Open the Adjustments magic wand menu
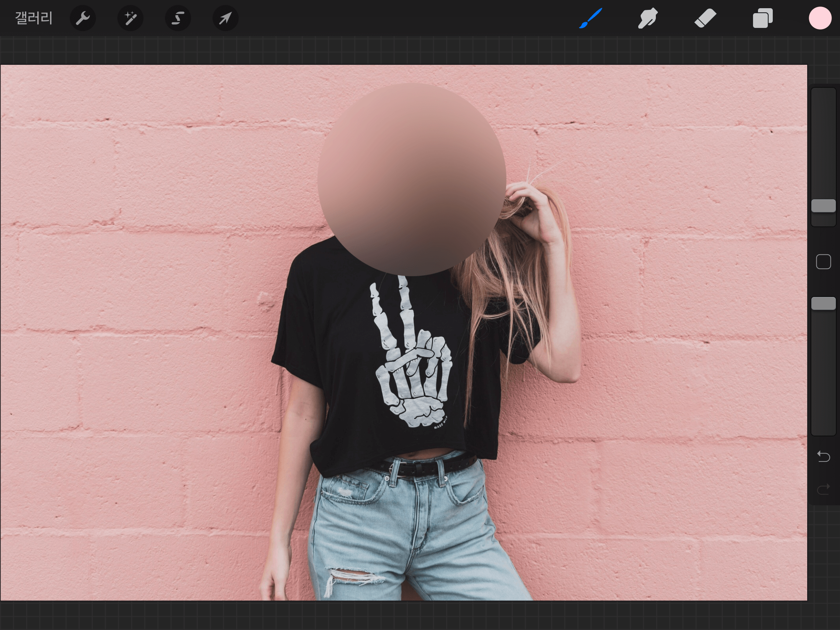 (x=130, y=18)
